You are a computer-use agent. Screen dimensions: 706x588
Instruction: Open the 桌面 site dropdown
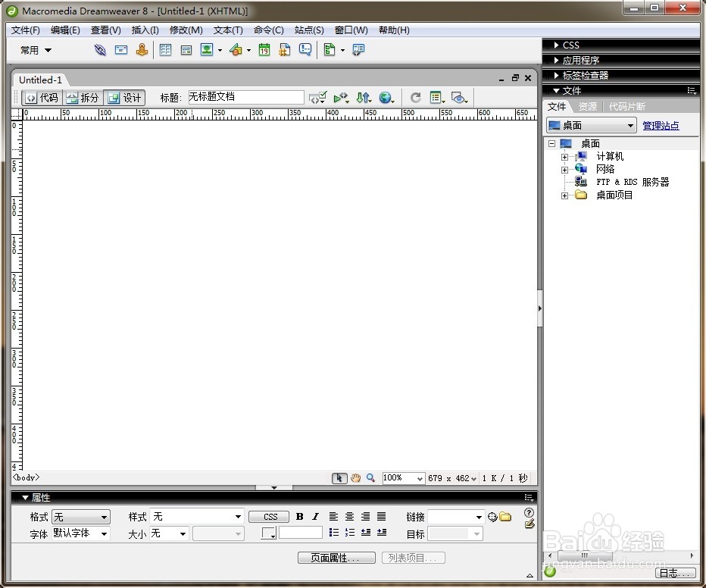point(591,126)
